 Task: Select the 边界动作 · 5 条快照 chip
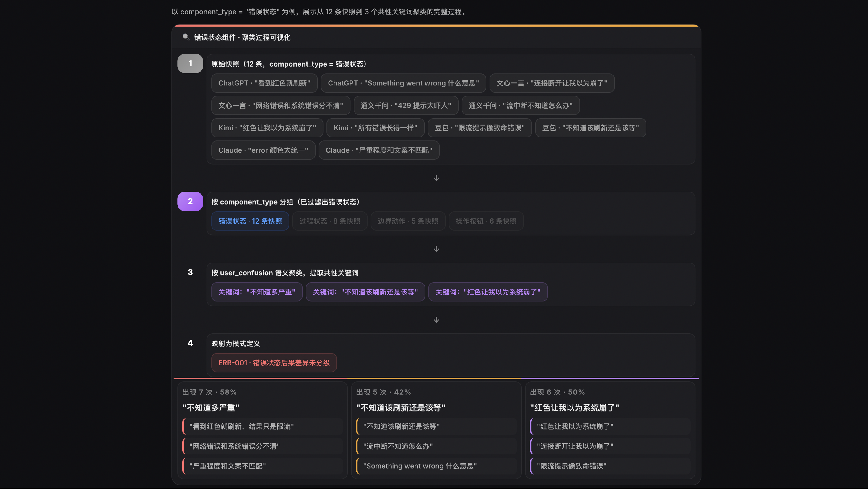408,221
